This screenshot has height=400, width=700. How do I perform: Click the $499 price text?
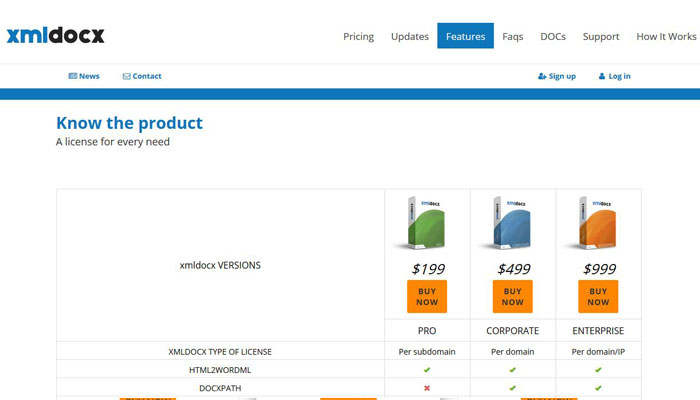(x=513, y=269)
